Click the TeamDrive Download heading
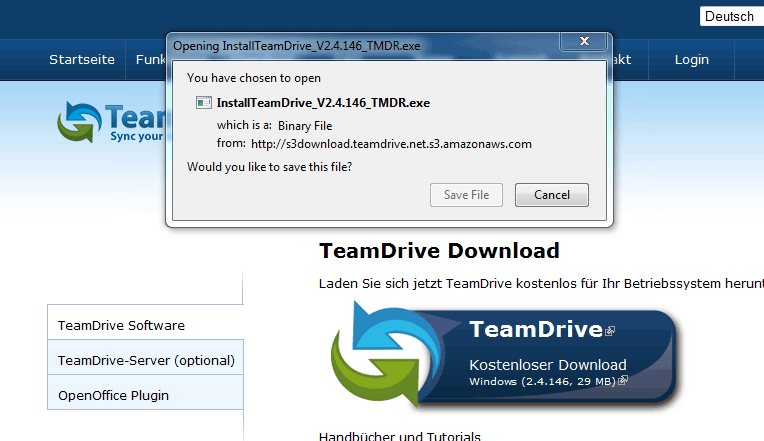Viewport: 764px width, 441px height. [439, 251]
